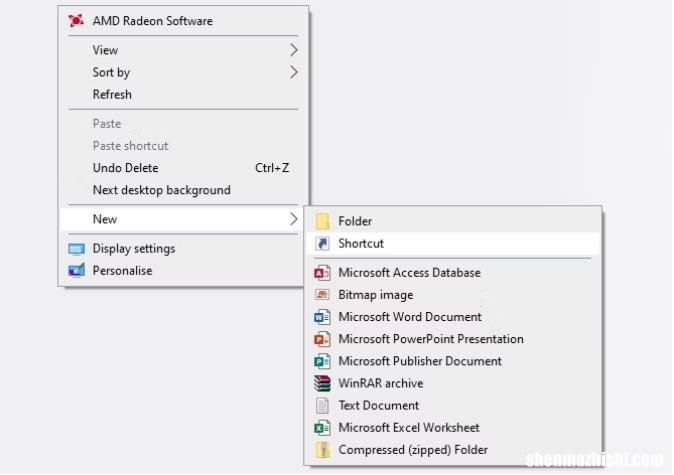This screenshot has height=475, width=674.
Task: Create a Microsoft Excel Worksheet
Action: pyautogui.click(x=453, y=428)
